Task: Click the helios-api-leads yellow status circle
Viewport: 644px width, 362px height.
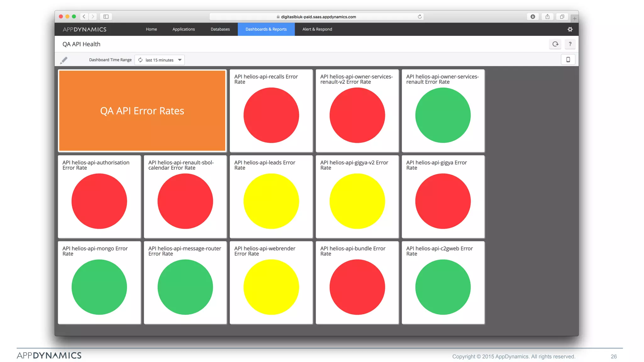Action: click(x=271, y=201)
